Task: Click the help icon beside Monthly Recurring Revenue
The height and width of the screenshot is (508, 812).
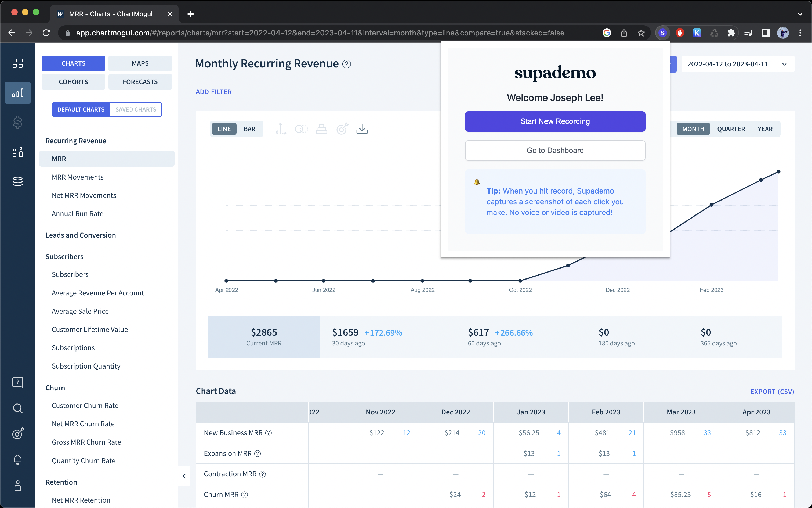Action: coord(347,64)
